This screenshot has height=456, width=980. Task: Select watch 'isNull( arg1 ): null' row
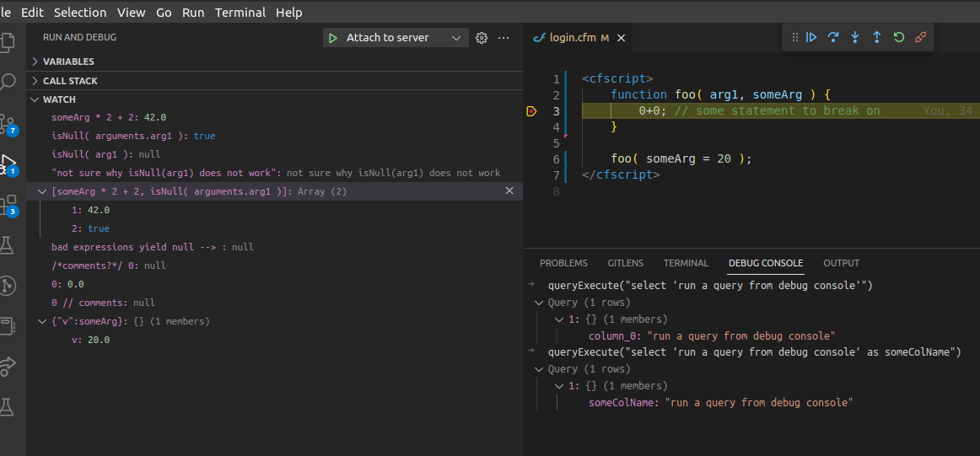274,154
